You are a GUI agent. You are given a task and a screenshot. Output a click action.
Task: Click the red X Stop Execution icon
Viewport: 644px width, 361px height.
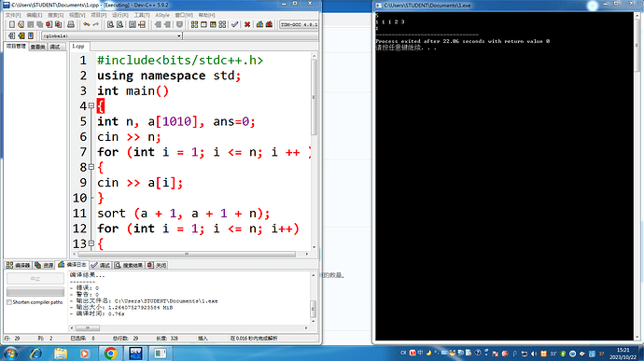click(x=247, y=24)
